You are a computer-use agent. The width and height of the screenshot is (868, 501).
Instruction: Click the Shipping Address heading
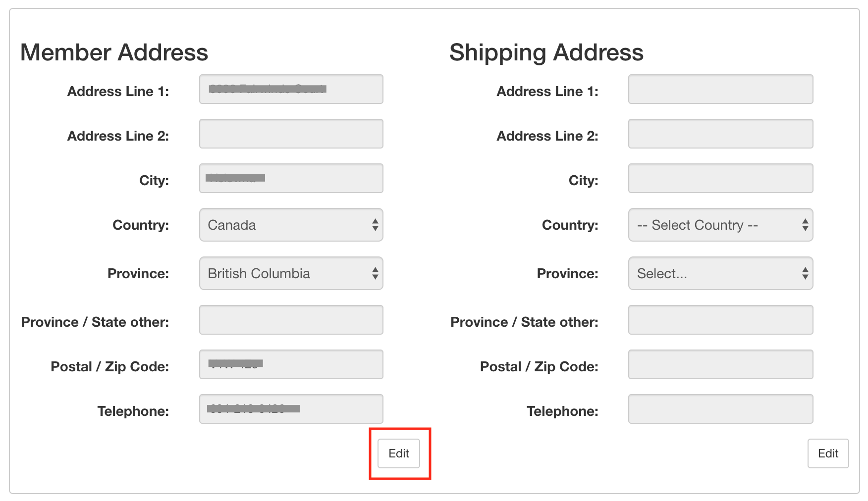point(546,52)
